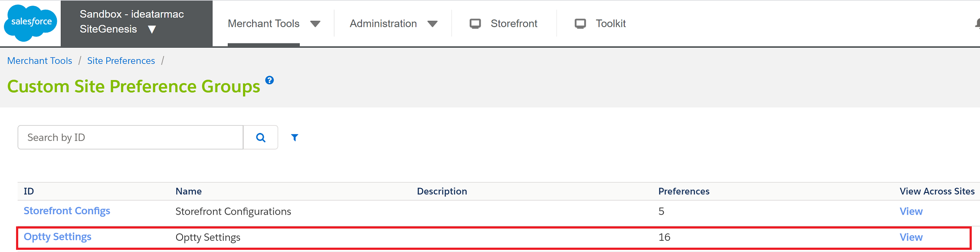Click the Toolkit monitor icon

[580, 23]
